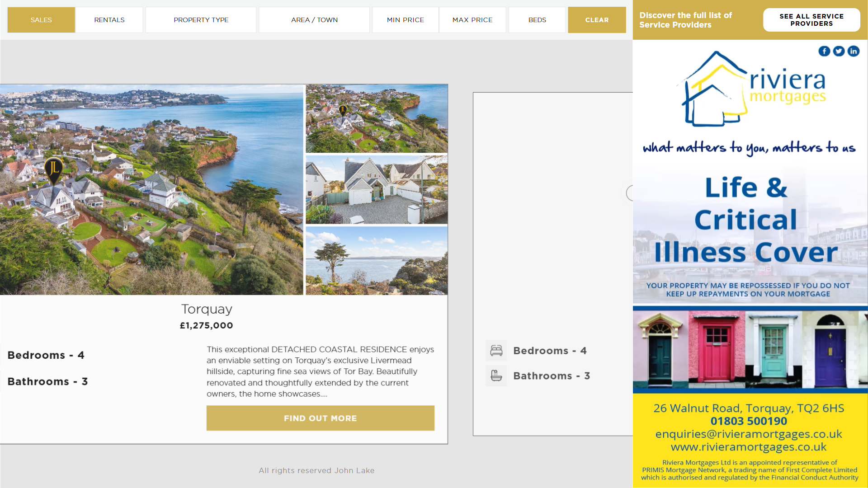Click the Twitter icon

pos(839,51)
